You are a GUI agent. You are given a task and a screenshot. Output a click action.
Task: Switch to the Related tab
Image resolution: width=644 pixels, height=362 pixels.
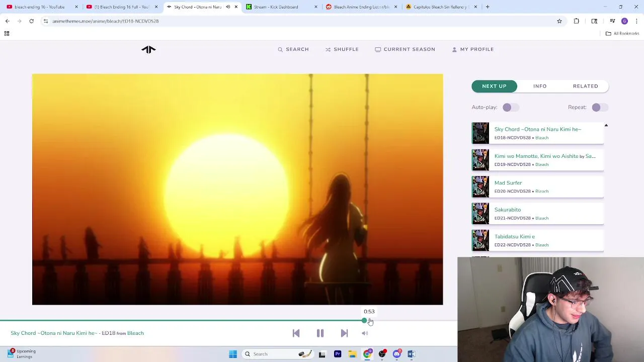coord(586,86)
